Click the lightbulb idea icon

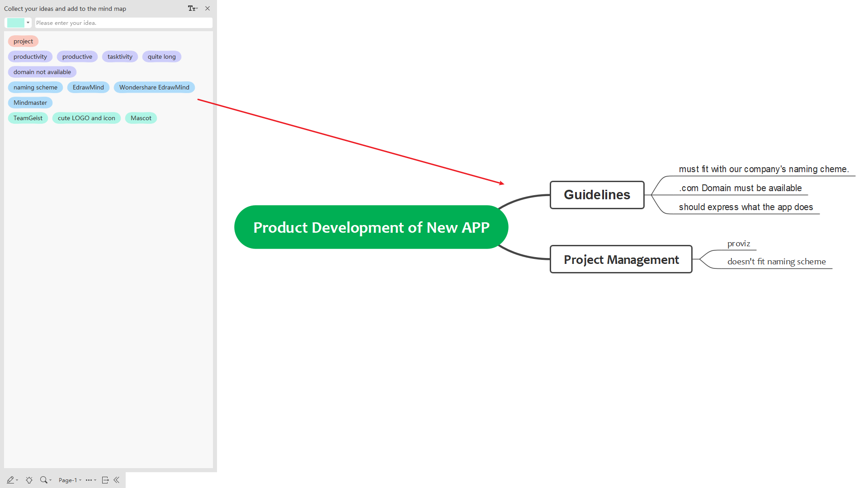pos(29,480)
